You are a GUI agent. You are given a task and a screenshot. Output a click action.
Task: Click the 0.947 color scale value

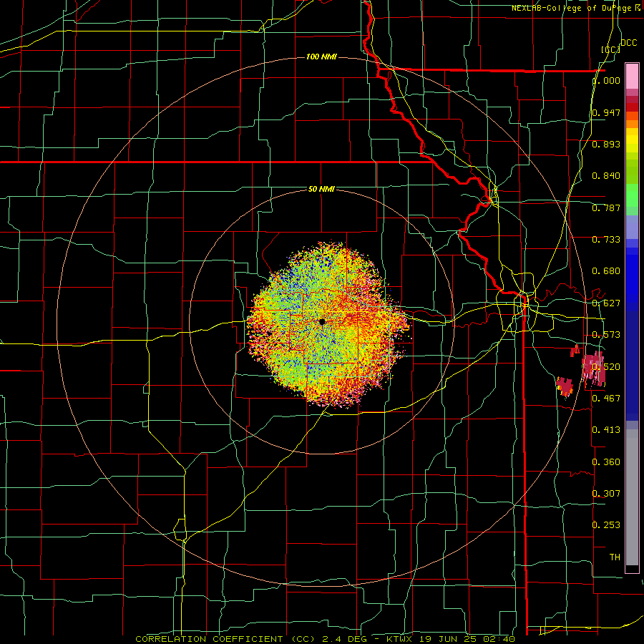pyautogui.click(x=606, y=112)
